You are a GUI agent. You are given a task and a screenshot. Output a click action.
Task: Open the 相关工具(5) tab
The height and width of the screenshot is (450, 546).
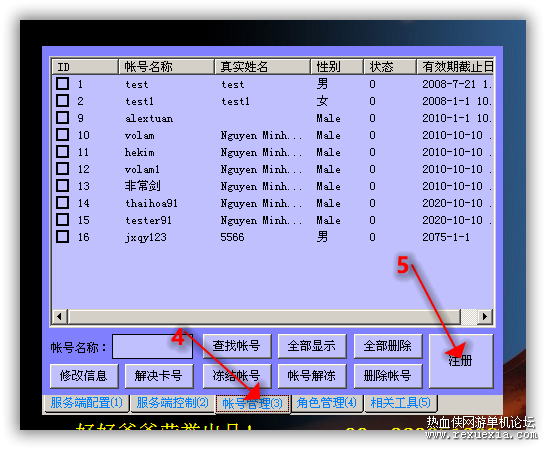tap(401, 403)
